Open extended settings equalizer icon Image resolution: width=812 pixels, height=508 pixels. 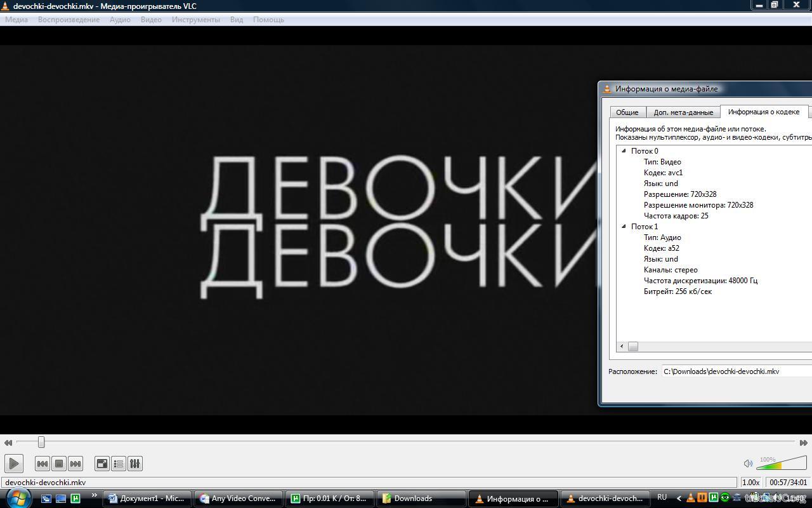point(135,464)
